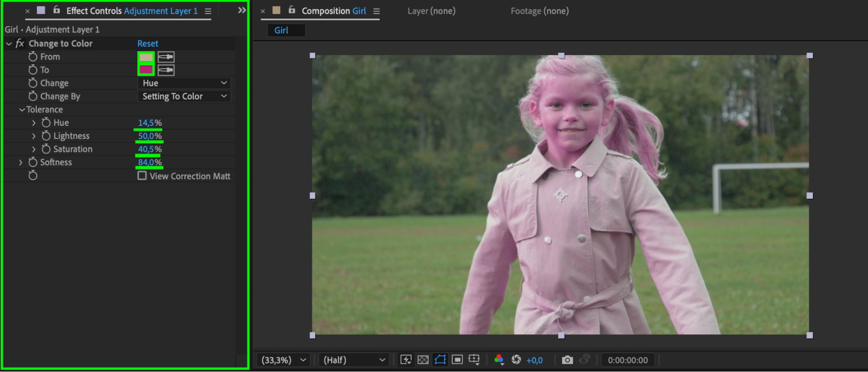Open the Change dropdown set to Hue
The image size is (868, 372).
pos(184,83)
